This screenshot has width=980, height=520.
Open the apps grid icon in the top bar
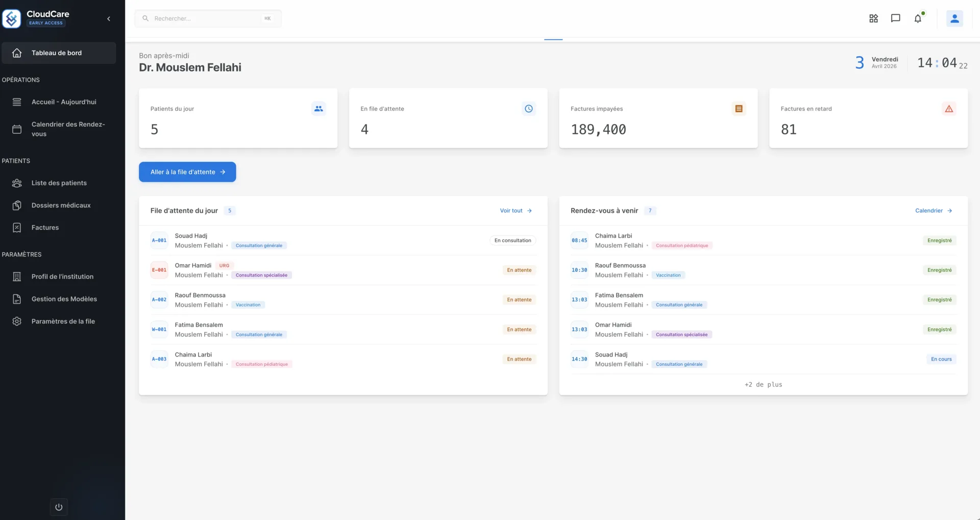(873, 18)
